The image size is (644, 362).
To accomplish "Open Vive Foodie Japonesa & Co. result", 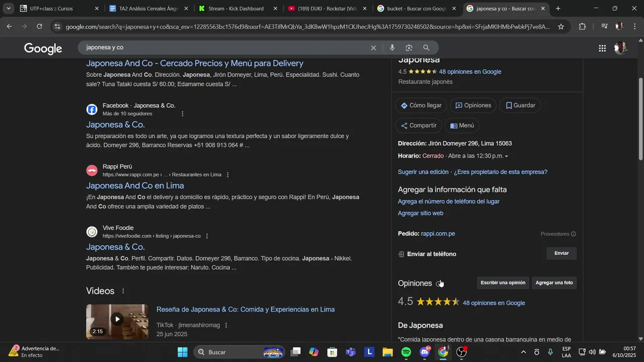I will tap(115, 247).
